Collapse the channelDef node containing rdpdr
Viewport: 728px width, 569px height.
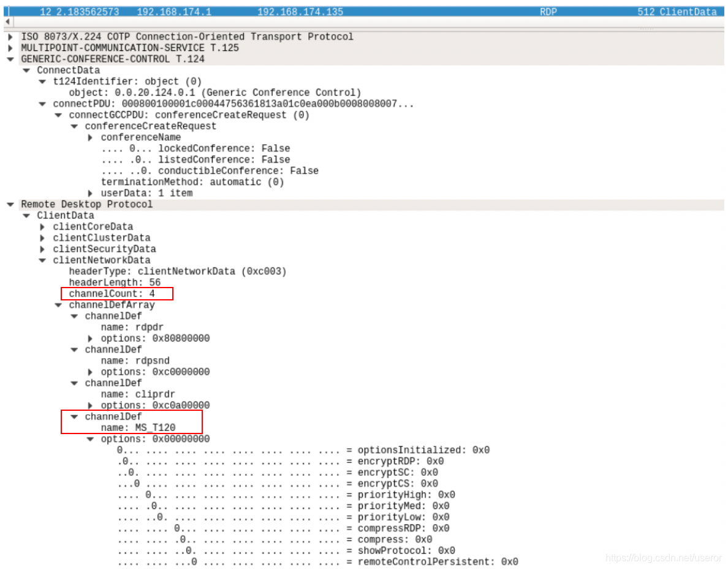(x=74, y=316)
